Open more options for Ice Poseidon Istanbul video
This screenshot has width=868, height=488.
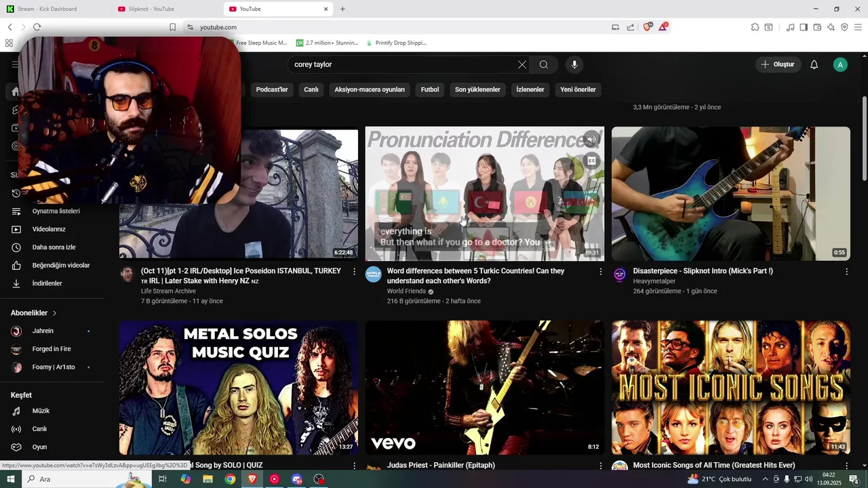(354, 272)
